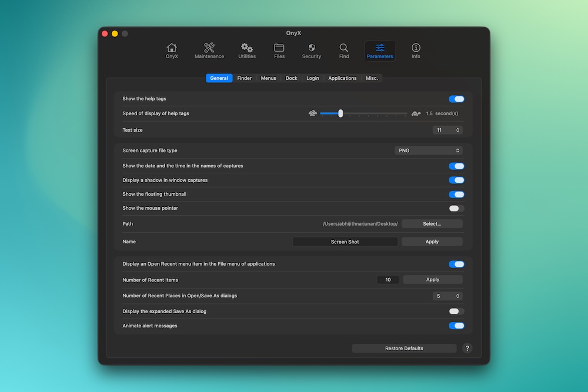Open the Text size dropdown
The image size is (588, 392).
447,130
